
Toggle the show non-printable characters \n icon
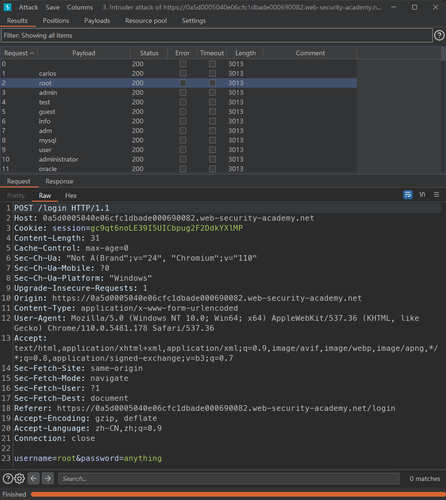(422, 194)
